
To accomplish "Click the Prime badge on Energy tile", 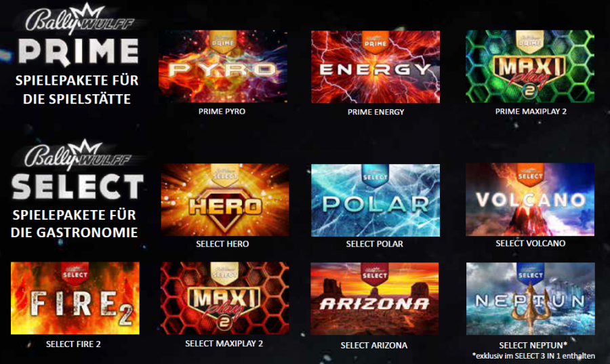I will point(375,41).
